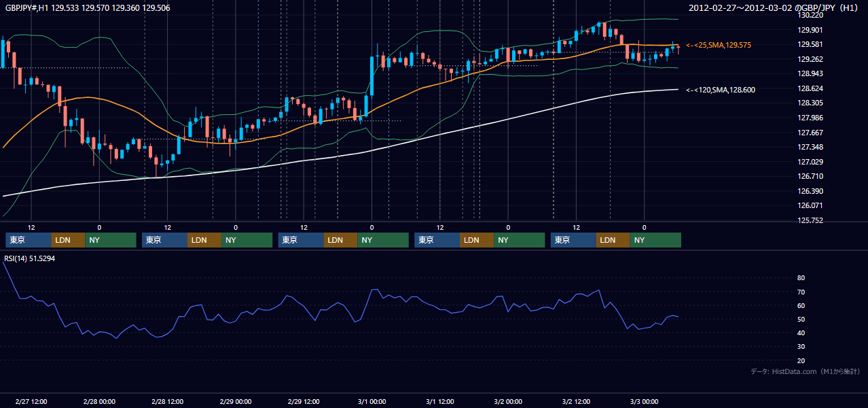
Task: Click the fourth NY session block from left
Action: [520, 240]
